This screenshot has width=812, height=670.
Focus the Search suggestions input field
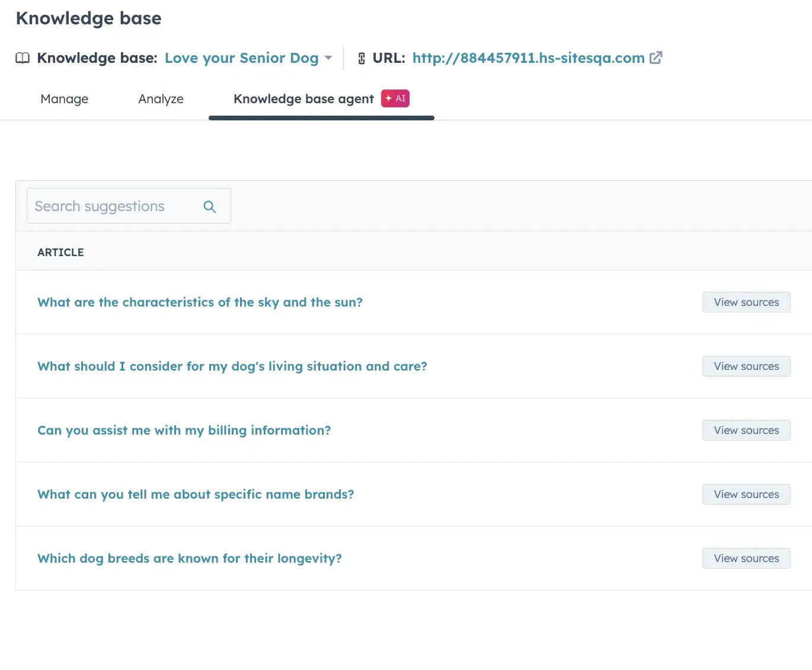[x=113, y=206]
